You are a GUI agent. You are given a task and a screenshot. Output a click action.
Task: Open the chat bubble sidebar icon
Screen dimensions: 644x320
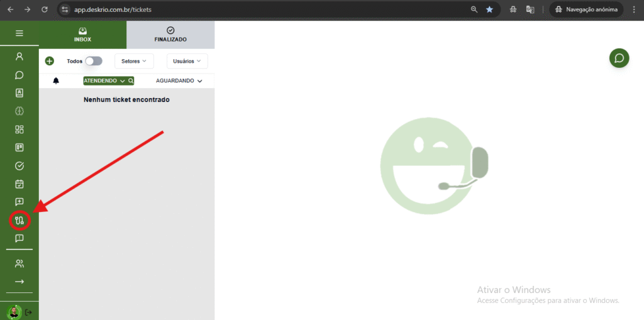(19, 75)
